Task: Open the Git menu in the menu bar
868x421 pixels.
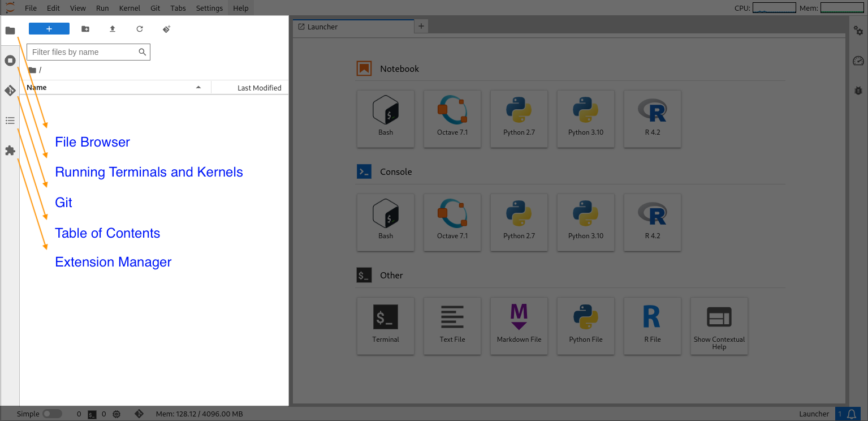Action: [x=156, y=8]
